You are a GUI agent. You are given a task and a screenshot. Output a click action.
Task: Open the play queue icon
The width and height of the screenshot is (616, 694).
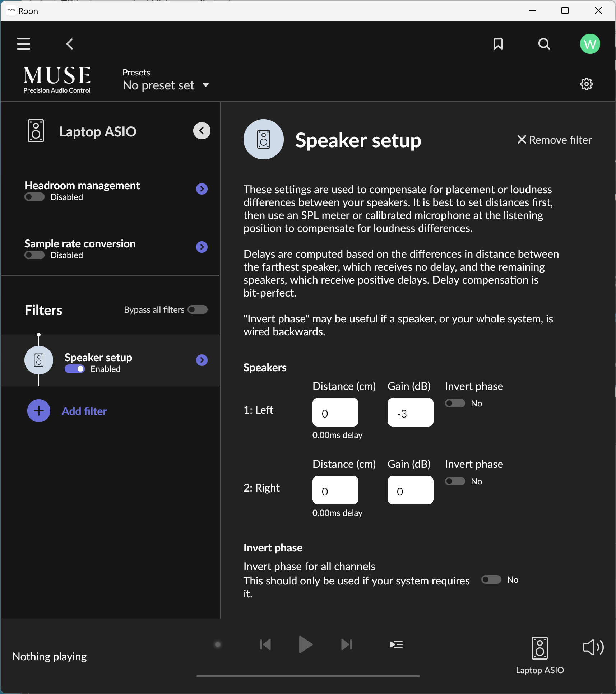point(397,644)
